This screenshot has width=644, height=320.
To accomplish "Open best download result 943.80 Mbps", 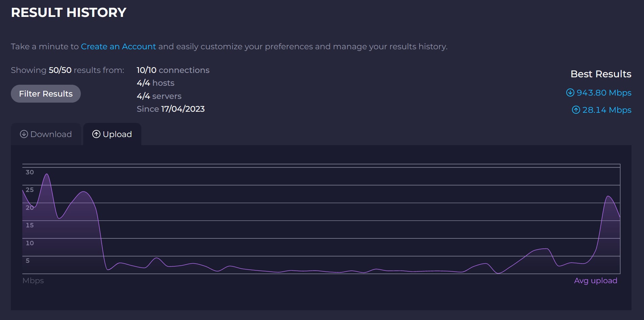I will pyautogui.click(x=603, y=92).
